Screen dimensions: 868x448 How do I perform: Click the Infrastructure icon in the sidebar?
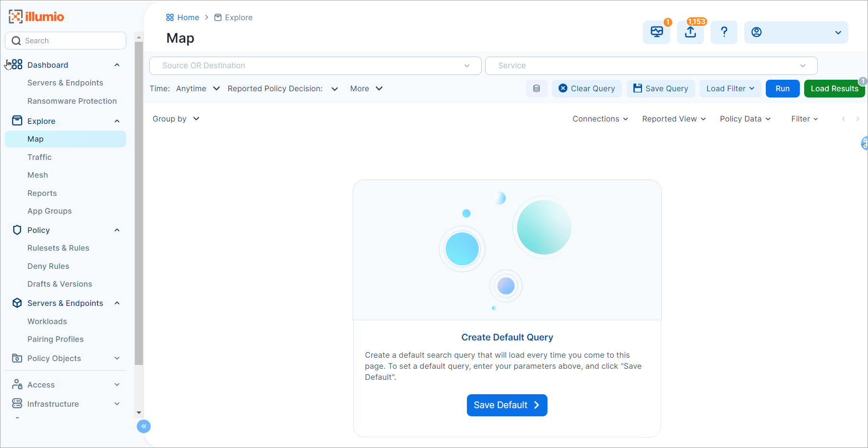[17, 404]
